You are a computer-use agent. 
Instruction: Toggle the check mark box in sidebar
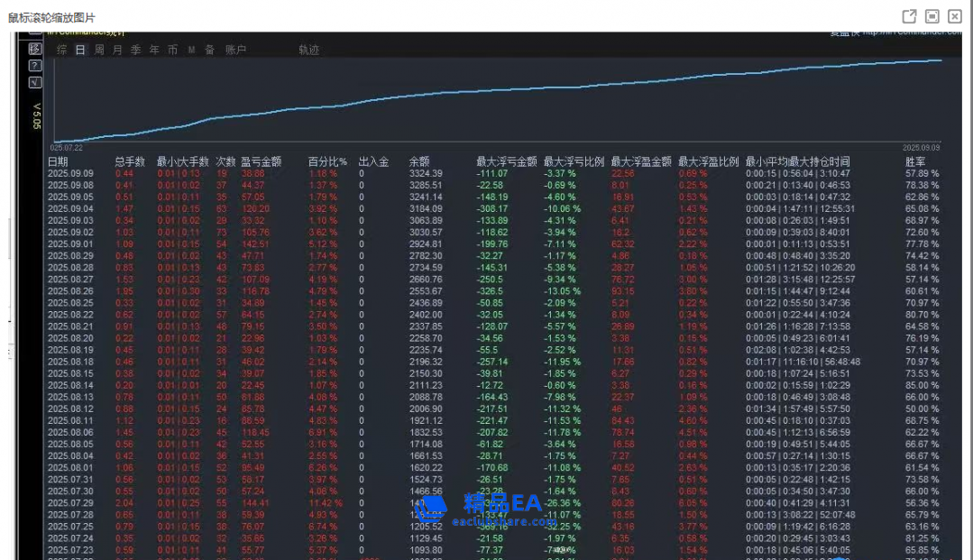click(x=35, y=82)
